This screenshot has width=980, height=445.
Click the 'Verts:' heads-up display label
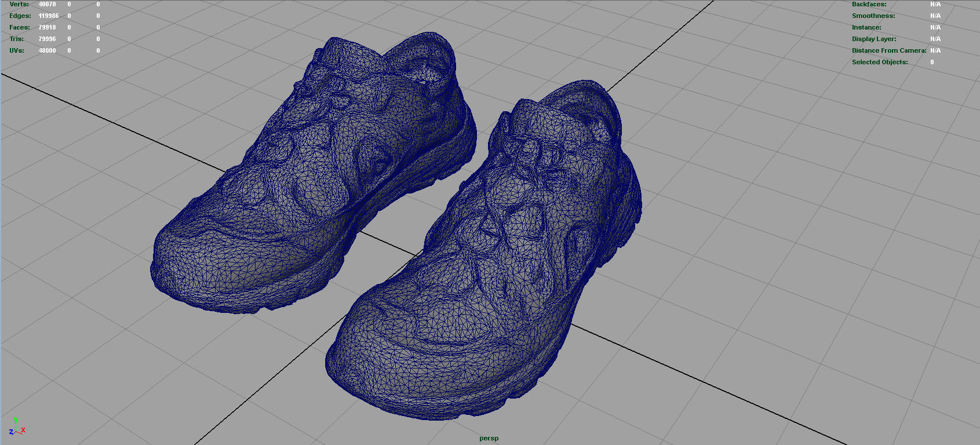click(x=19, y=4)
